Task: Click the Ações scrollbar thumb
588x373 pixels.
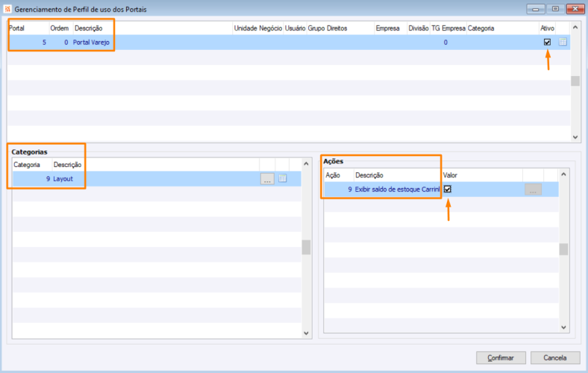Action: (x=563, y=249)
